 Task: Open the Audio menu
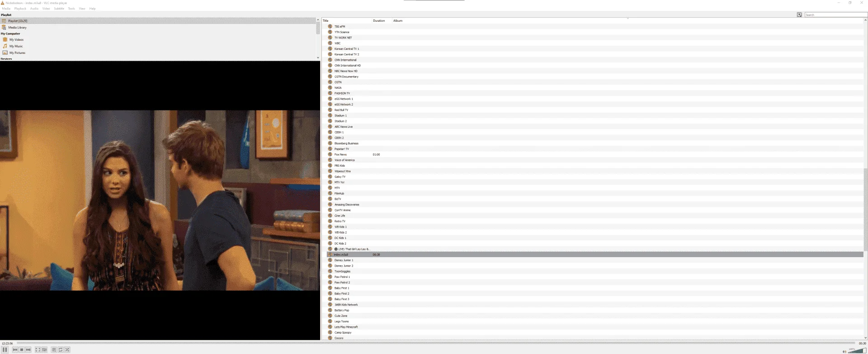pyautogui.click(x=34, y=9)
